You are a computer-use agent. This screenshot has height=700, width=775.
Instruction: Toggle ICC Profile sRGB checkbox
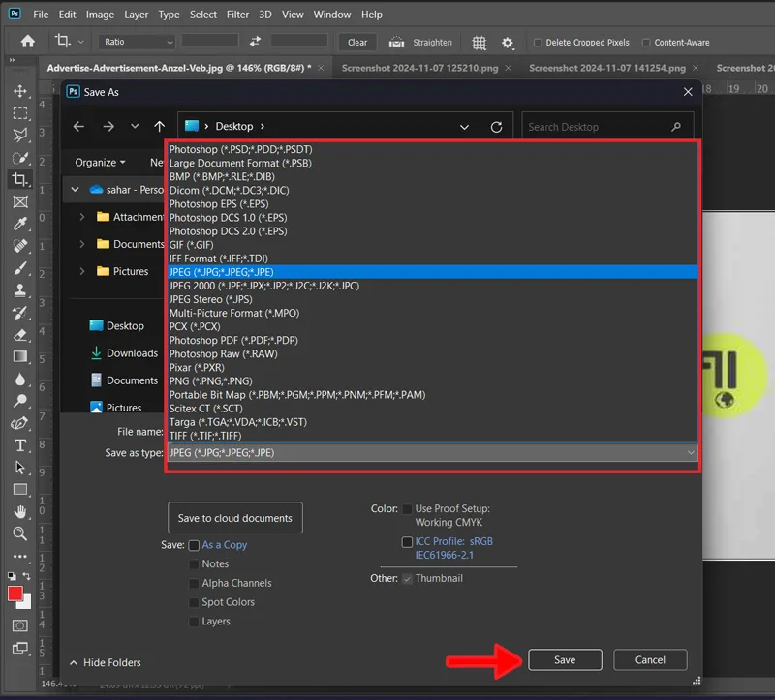tap(407, 542)
